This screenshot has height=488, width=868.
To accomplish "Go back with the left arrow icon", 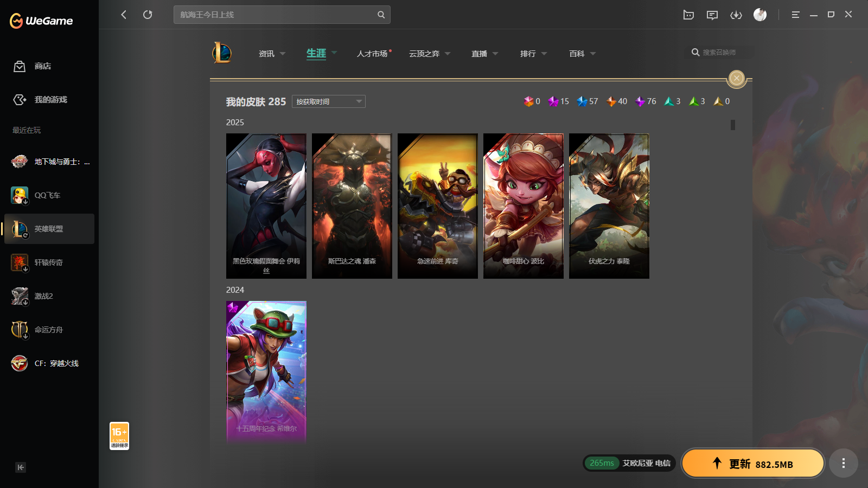I will pos(124,15).
